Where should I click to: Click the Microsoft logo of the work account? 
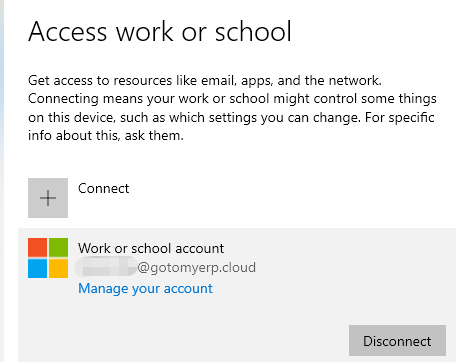tap(48, 258)
